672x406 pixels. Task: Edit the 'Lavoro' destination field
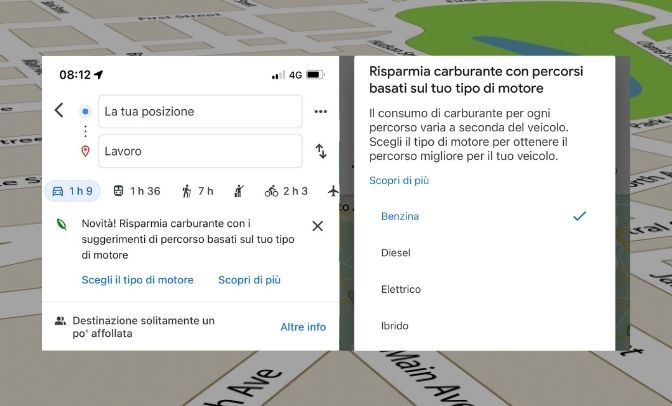coord(200,151)
